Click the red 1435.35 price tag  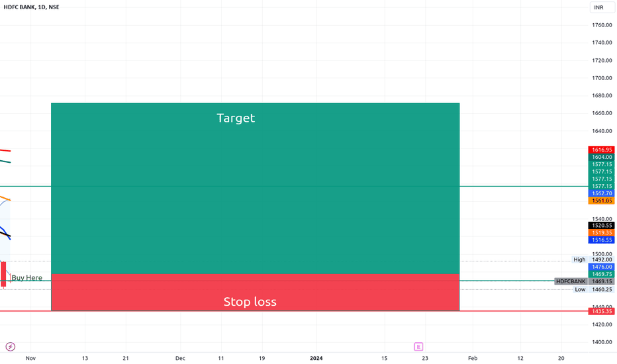click(602, 310)
